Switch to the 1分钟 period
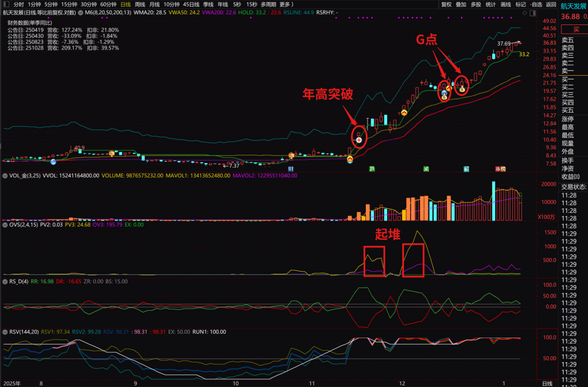 (x=34, y=4)
